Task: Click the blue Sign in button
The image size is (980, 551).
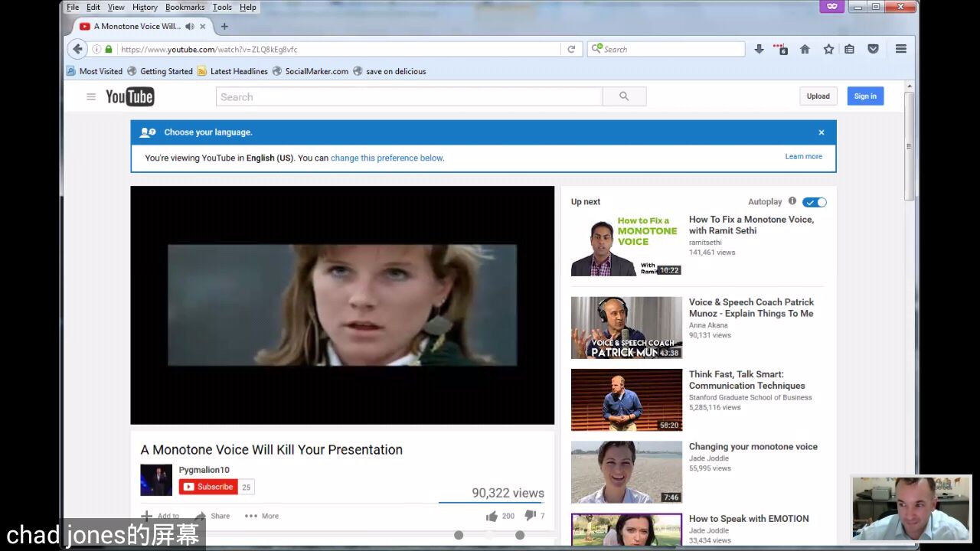Action: (865, 96)
